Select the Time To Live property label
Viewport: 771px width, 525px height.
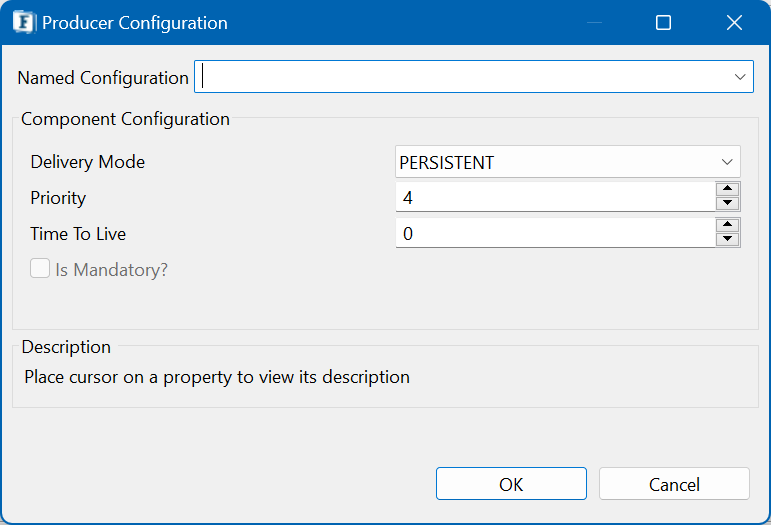[78, 233]
